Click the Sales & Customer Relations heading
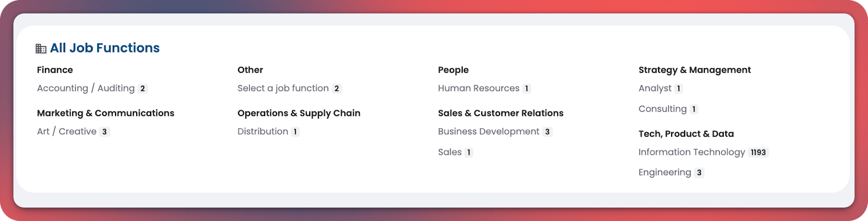 500,113
